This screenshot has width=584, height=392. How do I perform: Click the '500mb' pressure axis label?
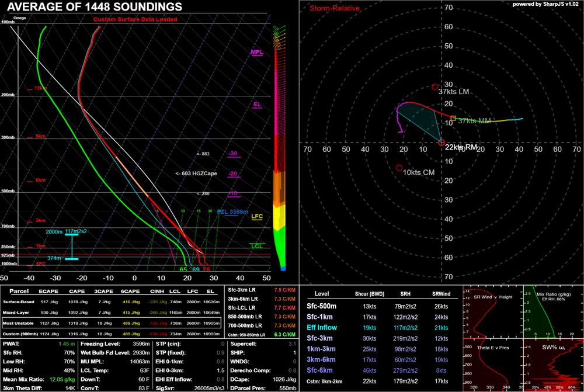[x=8, y=191]
